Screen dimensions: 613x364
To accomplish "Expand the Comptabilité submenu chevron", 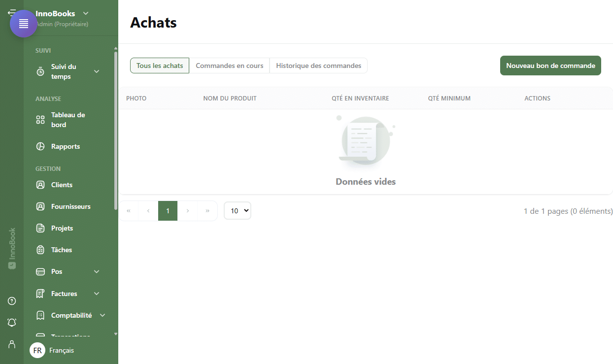I will point(102,315).
